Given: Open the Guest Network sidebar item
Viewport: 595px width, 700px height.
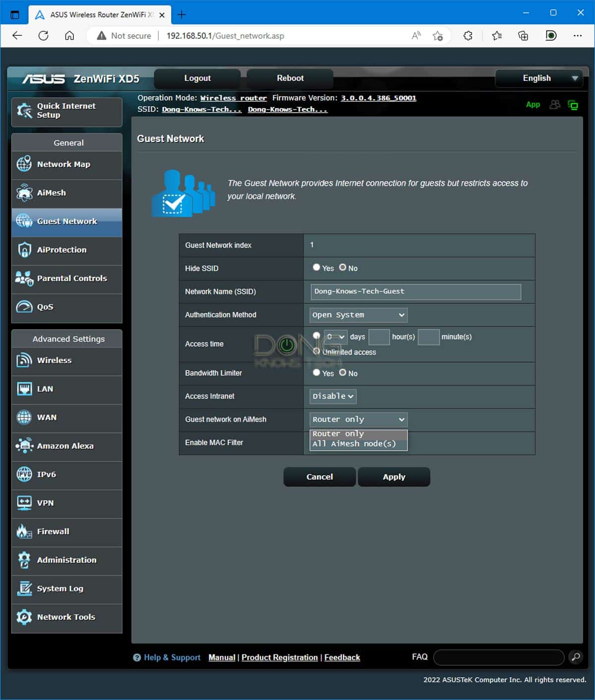Looking at the screenshot, I should click(67, 222).
